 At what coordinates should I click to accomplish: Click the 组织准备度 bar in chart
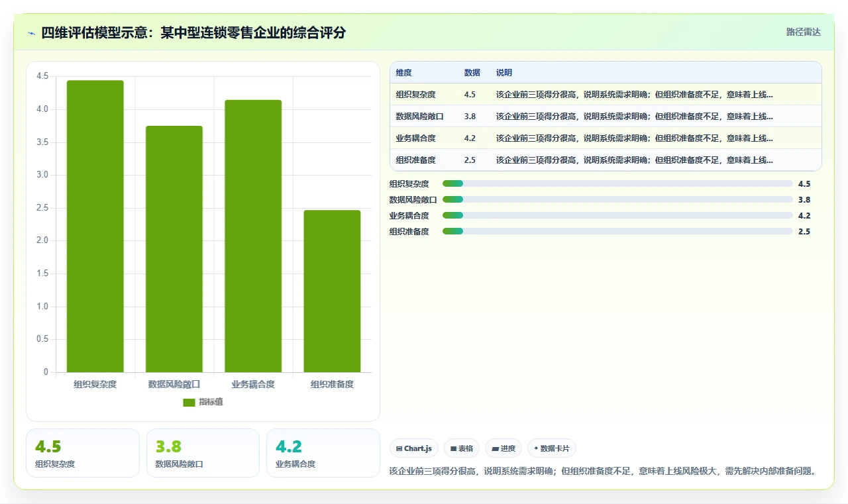pos(332,291)
